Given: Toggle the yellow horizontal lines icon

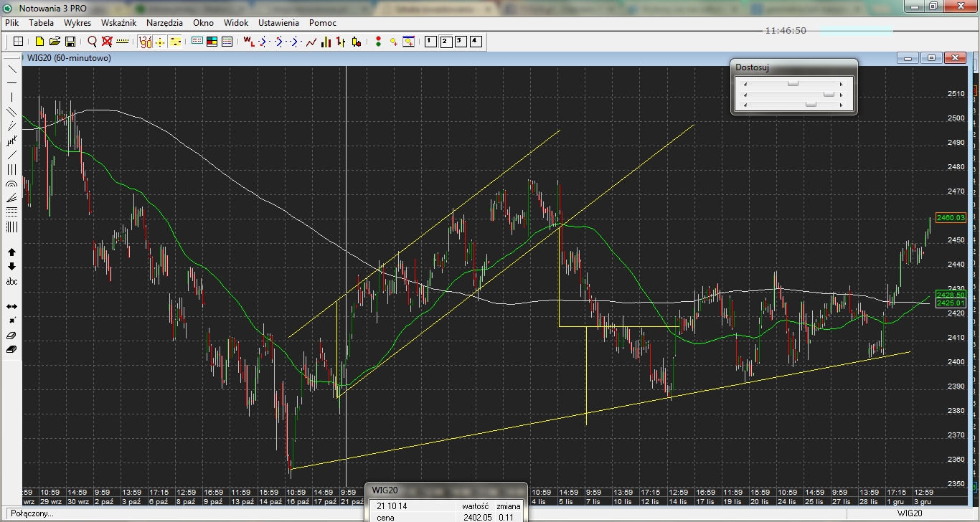Looking at the screenshot, I should point(175,42).
